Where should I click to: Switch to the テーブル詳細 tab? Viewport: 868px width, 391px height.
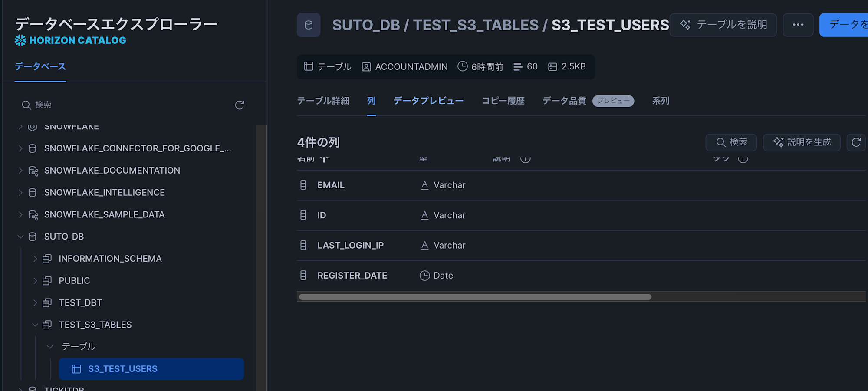coord(323,101)
